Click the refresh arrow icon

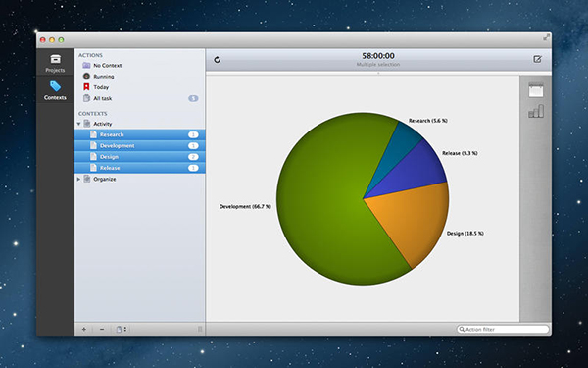[218, 59]
